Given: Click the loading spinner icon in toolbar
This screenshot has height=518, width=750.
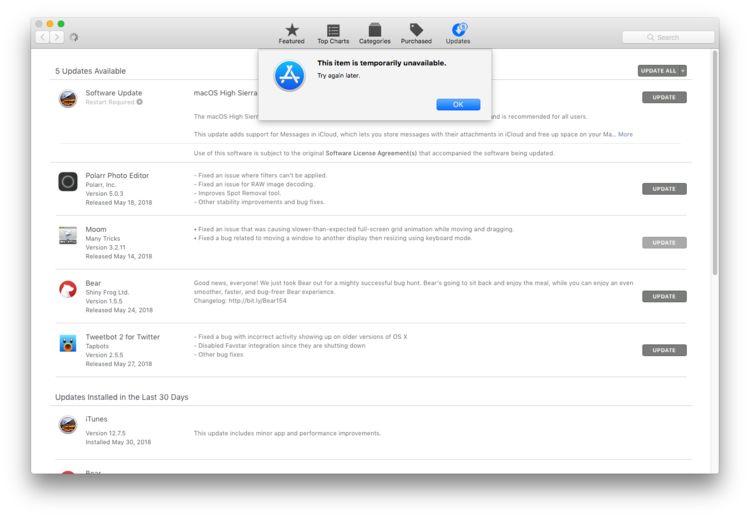Looking at the screenshot, I should click(74, 37).
